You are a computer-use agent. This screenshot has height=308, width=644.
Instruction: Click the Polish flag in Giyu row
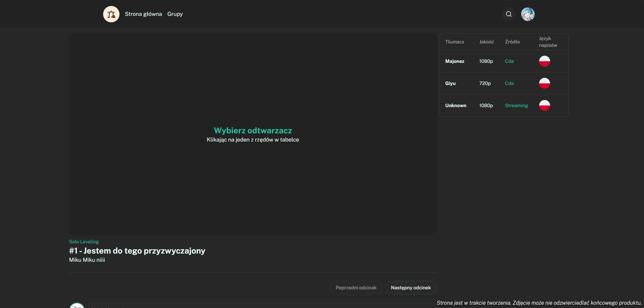[544, 83]
